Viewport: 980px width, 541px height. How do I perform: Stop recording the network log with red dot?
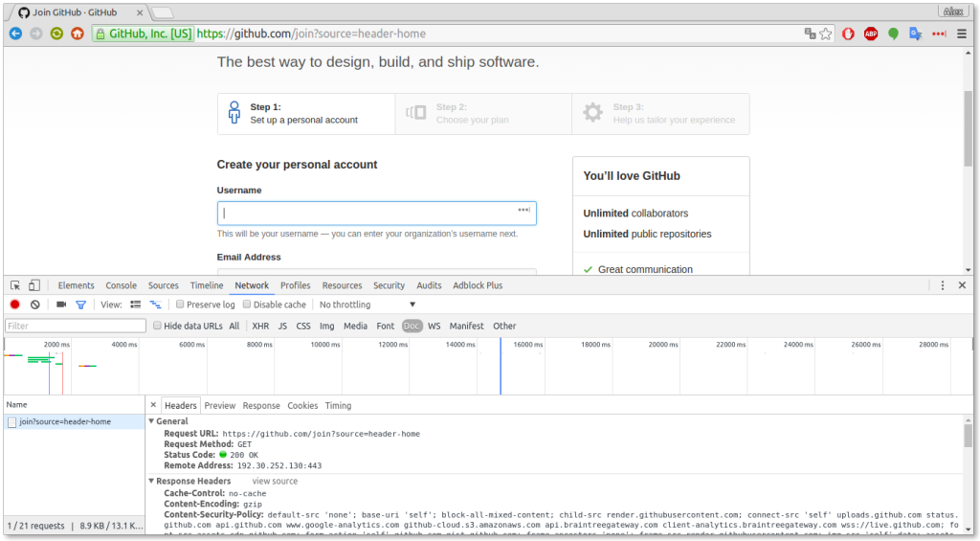[x=15, y=304]
